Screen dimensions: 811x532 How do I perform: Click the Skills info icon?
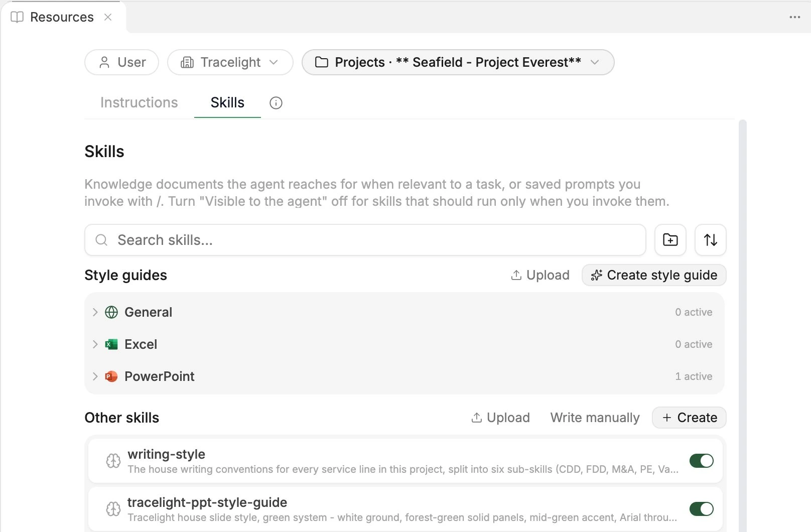coord(276,103)
